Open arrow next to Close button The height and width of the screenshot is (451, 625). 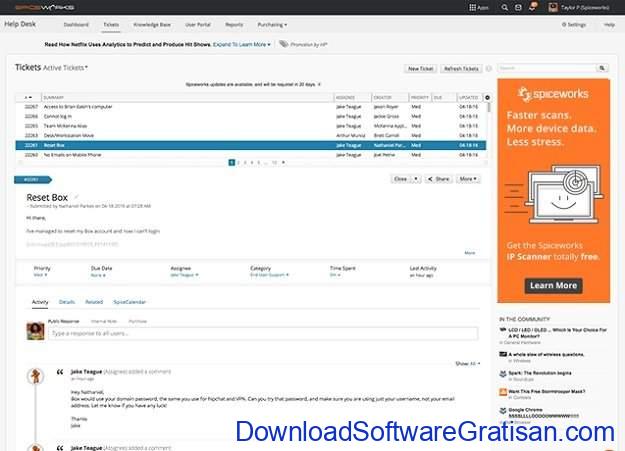pyautogui.click(x=416, y=179)
